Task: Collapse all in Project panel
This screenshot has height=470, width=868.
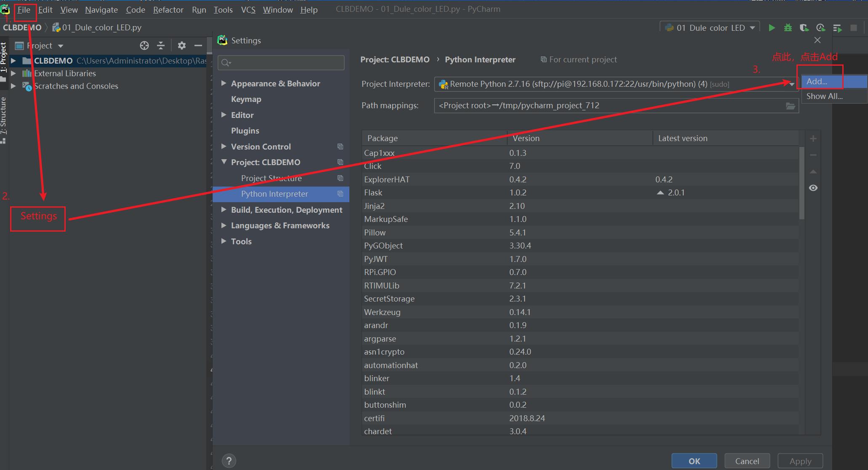Action: tap(161, 45)
